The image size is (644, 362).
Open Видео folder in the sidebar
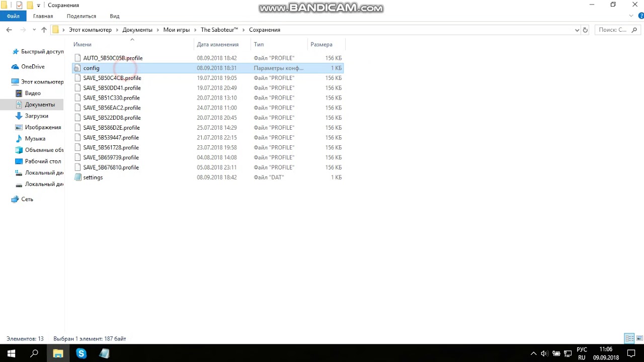(x=33, y=93)
